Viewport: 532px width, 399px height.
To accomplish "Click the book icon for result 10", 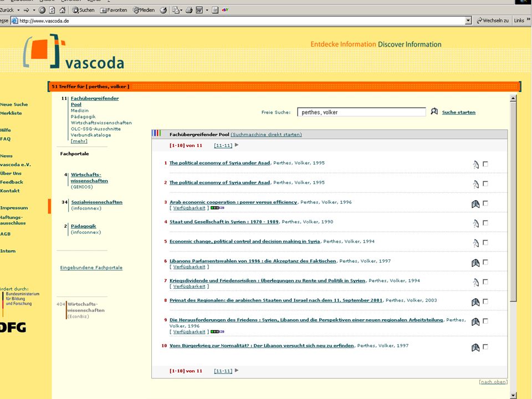I will pos(475,347).
